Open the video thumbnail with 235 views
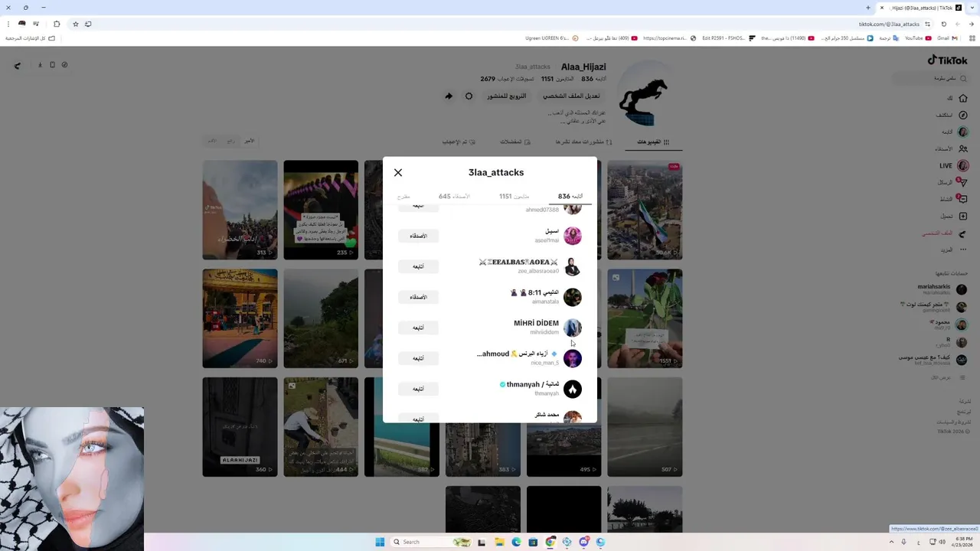 click(x=321, y=210)
